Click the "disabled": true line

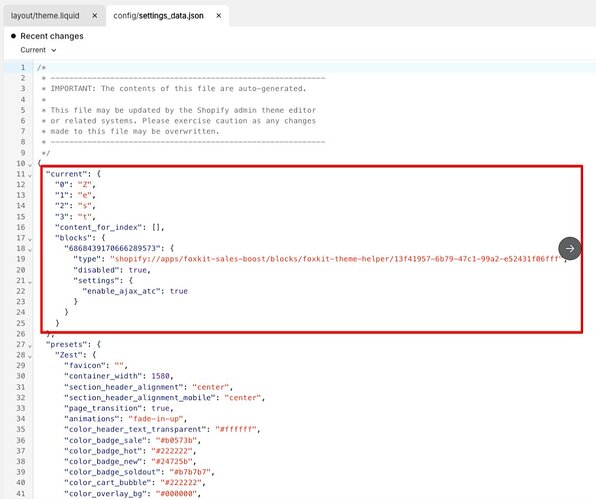tap(112, 270)
